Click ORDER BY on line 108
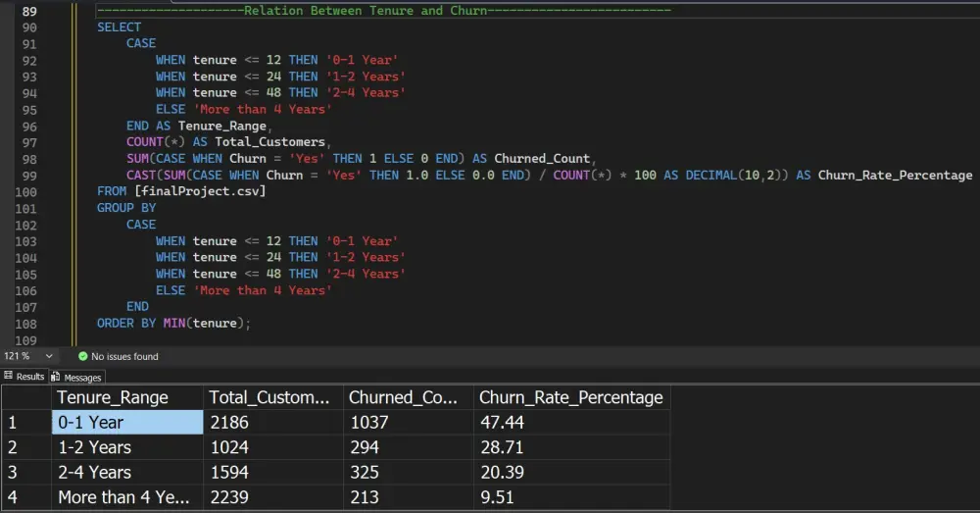980x513 pixels. click(126, 324)
